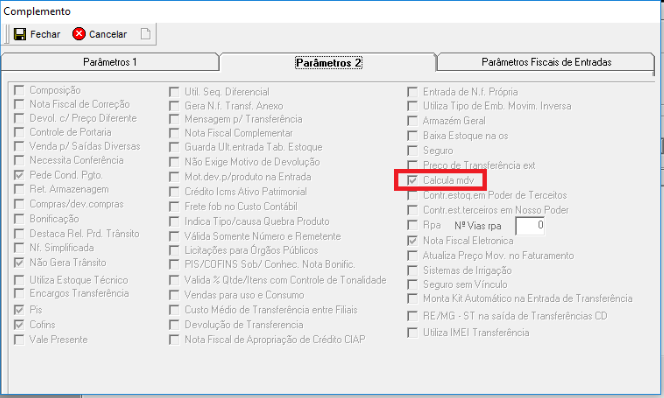Uncheck the Pis checkbox
The width and height of the screenshot is (664, 398).
pyautogui.click(x=19, y=310)
